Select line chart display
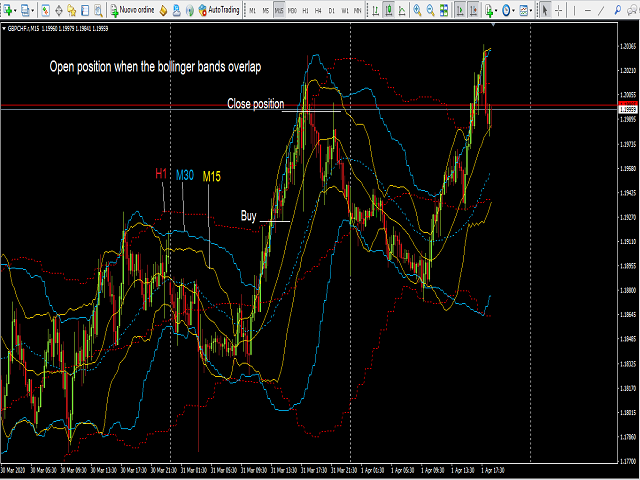 (402, 10)
